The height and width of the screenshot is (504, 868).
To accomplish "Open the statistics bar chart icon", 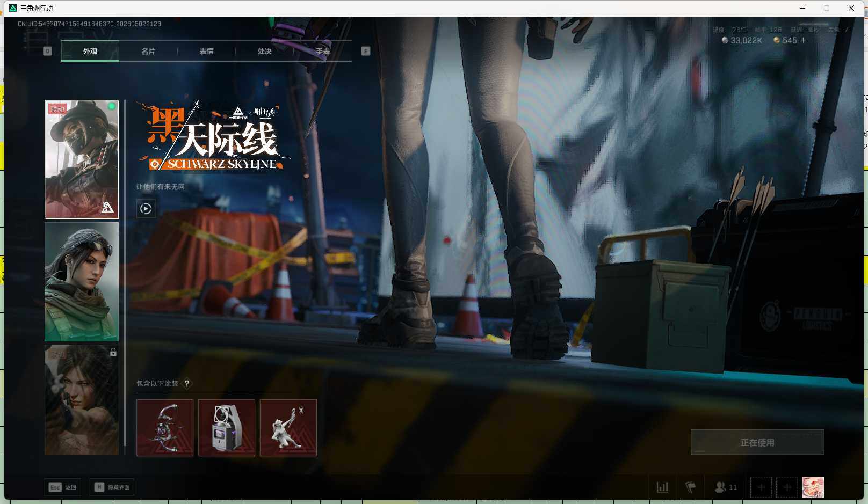I will click(663, 487).
